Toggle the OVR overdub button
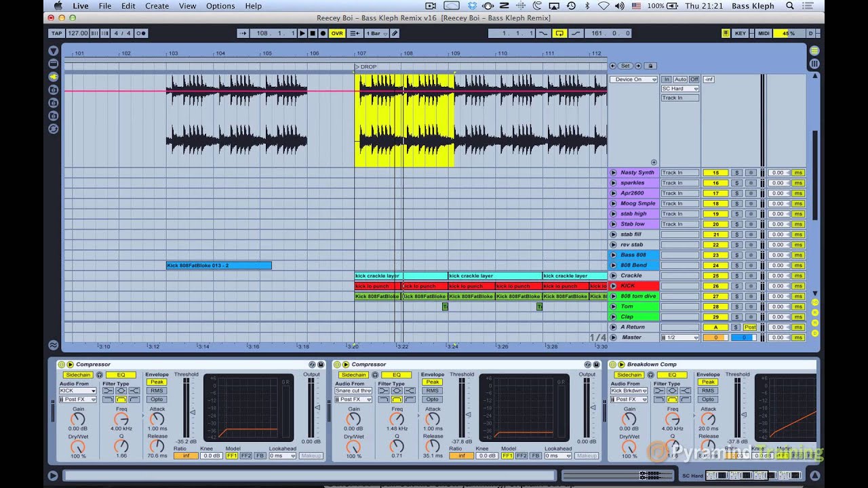868x488 pixels. [337, 33]
